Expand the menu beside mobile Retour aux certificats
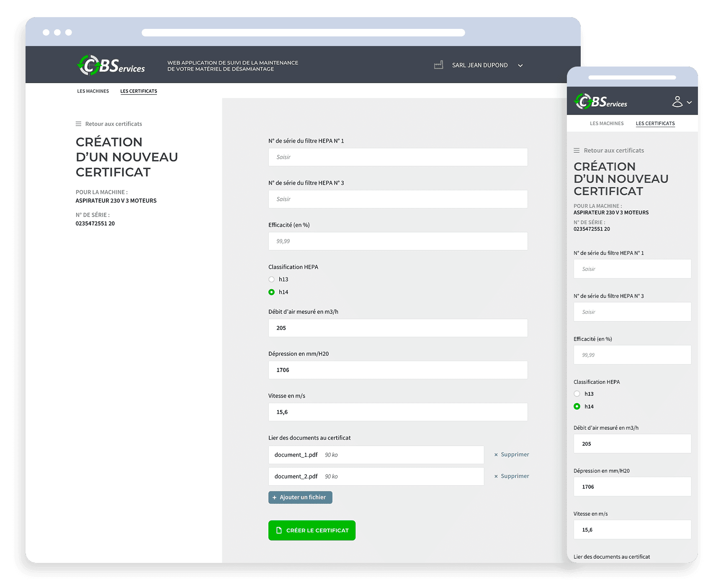This screenshot has width=726, height=588. pos(577,150)
